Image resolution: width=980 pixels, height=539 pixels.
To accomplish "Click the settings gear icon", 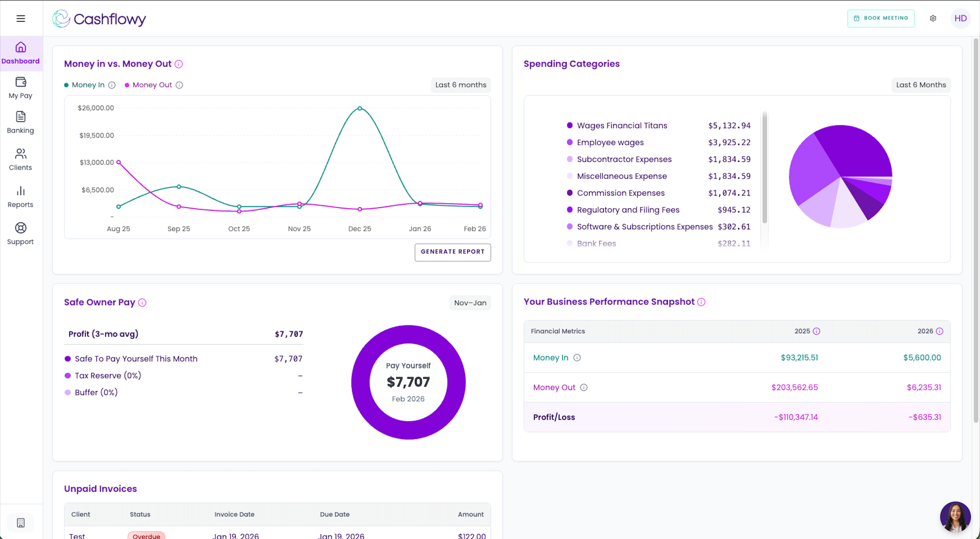I will [x=933, y=18].
